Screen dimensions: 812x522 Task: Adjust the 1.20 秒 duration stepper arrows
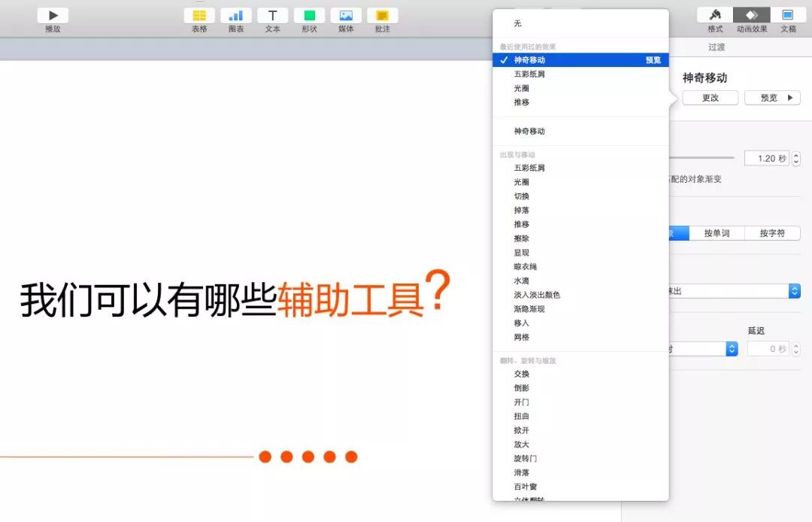796,159
